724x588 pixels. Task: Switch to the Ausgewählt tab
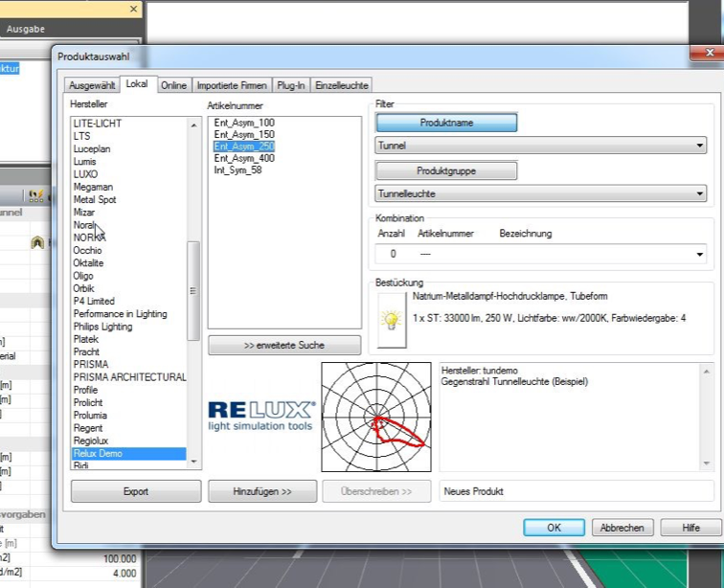(x=92, y=85)
